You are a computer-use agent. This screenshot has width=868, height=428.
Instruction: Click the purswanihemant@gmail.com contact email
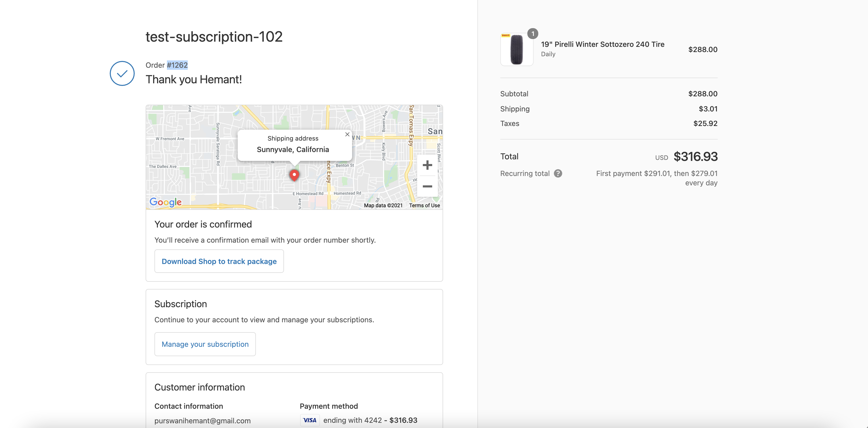(x=203, y=420)
